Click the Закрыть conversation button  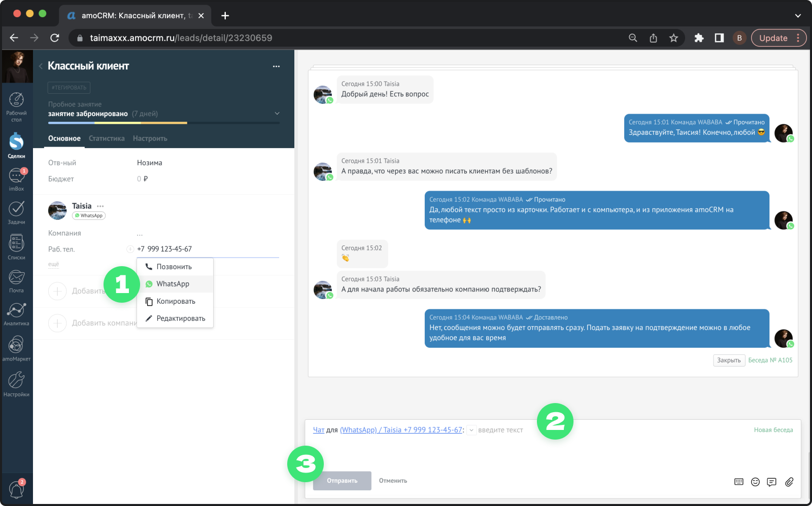(729, 360)
